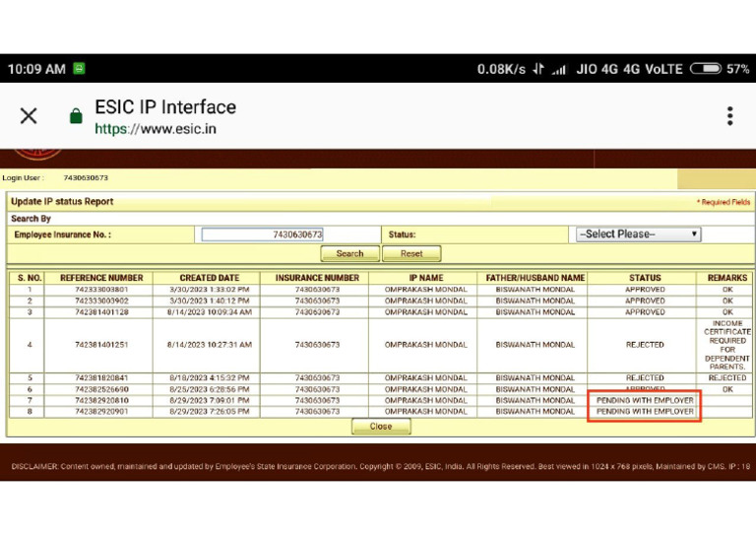Open the three-dot overflow menu
The width and height of the screenshot is (756, 535).
tap(730, 116)
